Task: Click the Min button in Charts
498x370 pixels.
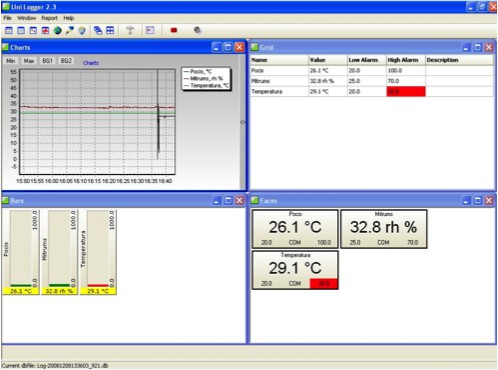Action: 11,61
